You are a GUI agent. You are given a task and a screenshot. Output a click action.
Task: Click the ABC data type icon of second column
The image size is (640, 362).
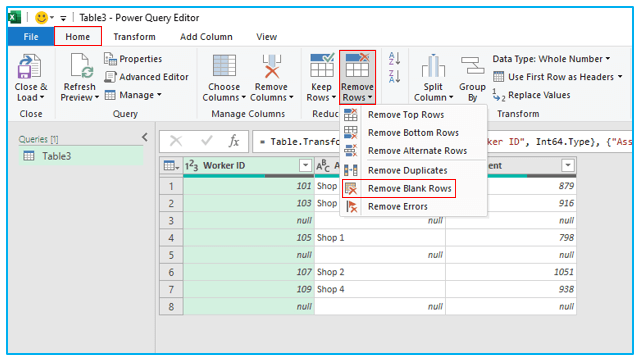click(323, 166)
